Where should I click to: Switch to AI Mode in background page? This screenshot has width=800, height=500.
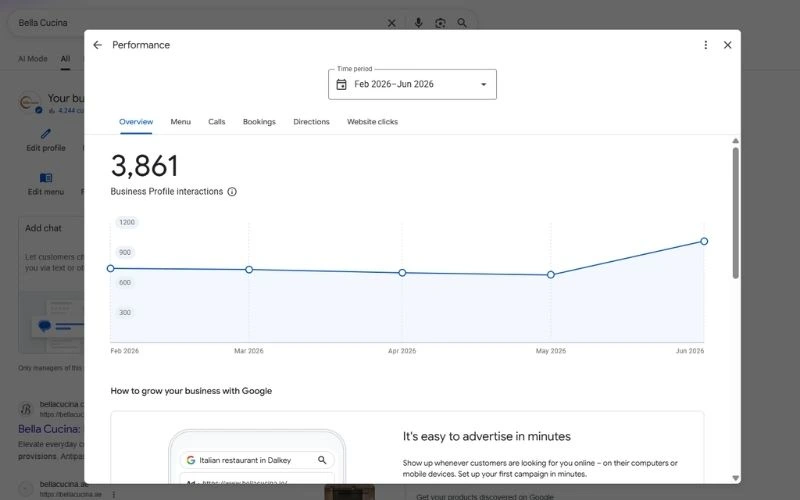coord(33,59)
